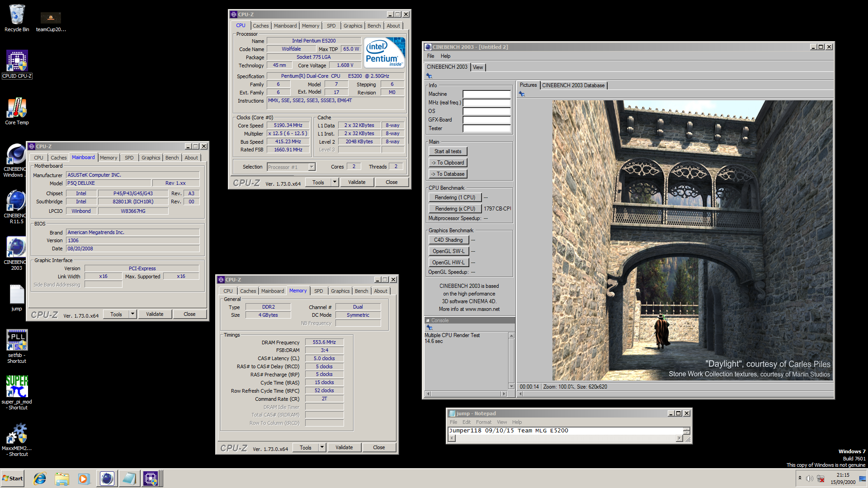Open the jump text file icon
Screen dimensions: 868x488
click(17, 298)
